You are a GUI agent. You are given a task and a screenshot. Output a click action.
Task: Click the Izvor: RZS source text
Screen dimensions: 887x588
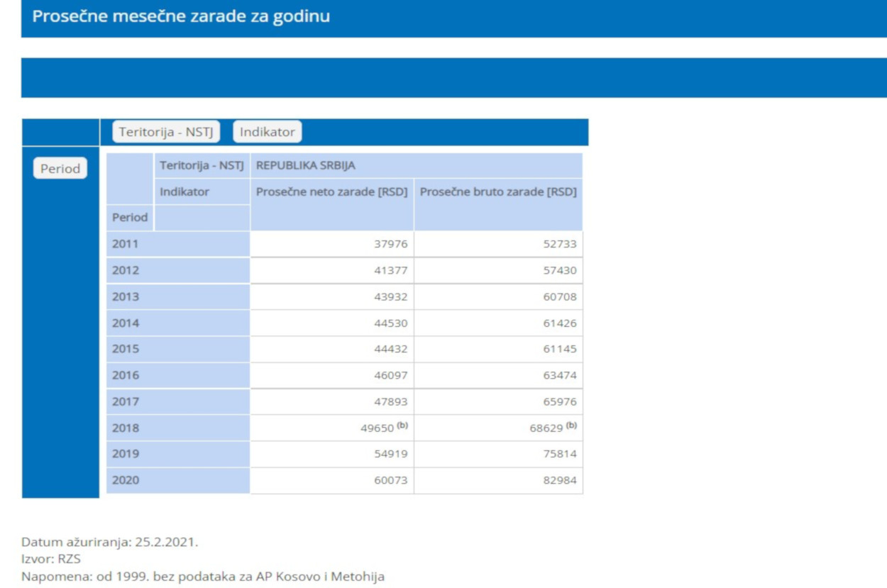[51, 560]
